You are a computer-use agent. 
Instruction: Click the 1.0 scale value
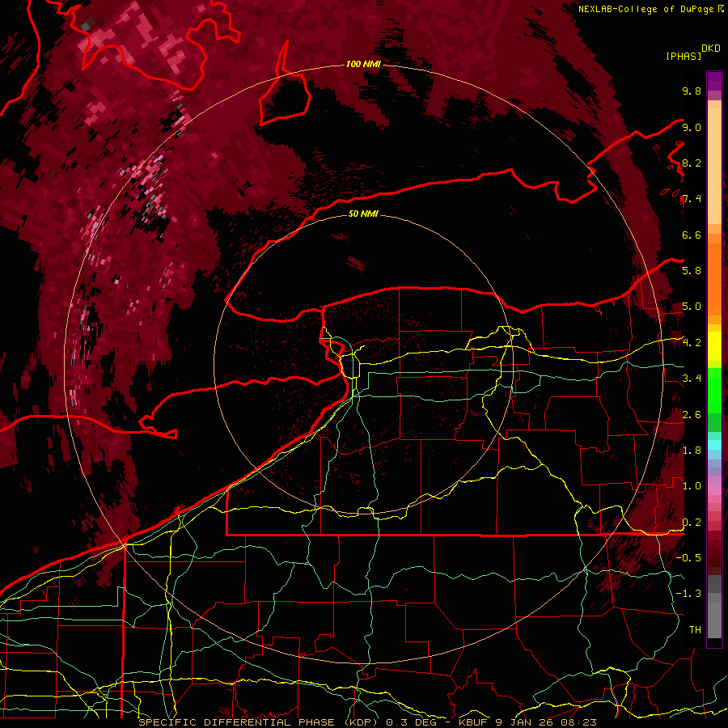[x=692, y=486]
